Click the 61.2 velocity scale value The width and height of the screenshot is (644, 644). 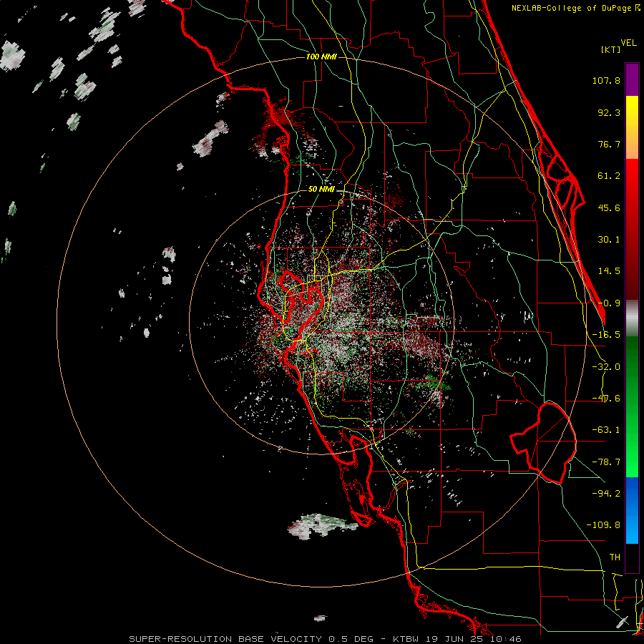point(609,176)
